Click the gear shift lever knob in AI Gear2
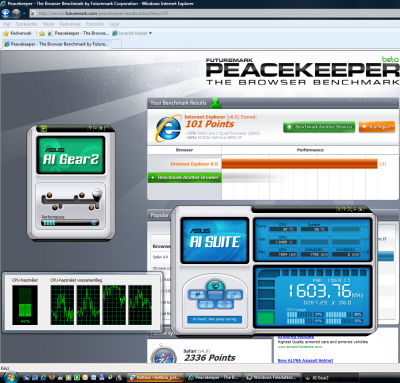This screenshot has width=400, height=383. click(97, 193)
